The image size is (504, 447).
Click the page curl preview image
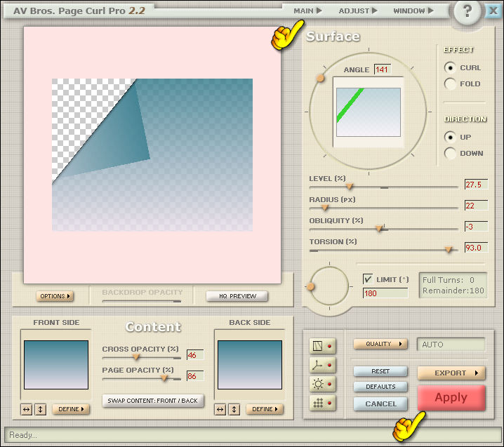tap(152, 154)
